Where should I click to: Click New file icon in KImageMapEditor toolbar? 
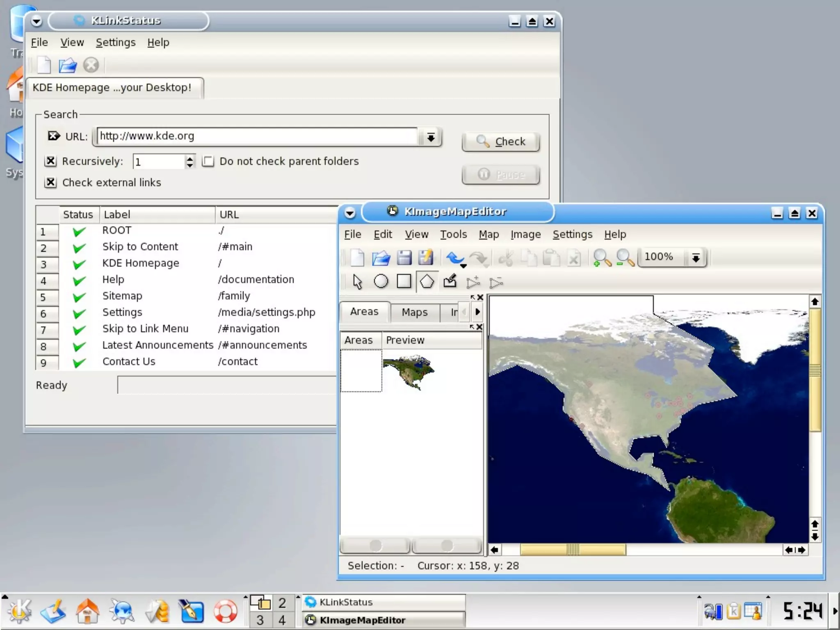coord(357,258)
